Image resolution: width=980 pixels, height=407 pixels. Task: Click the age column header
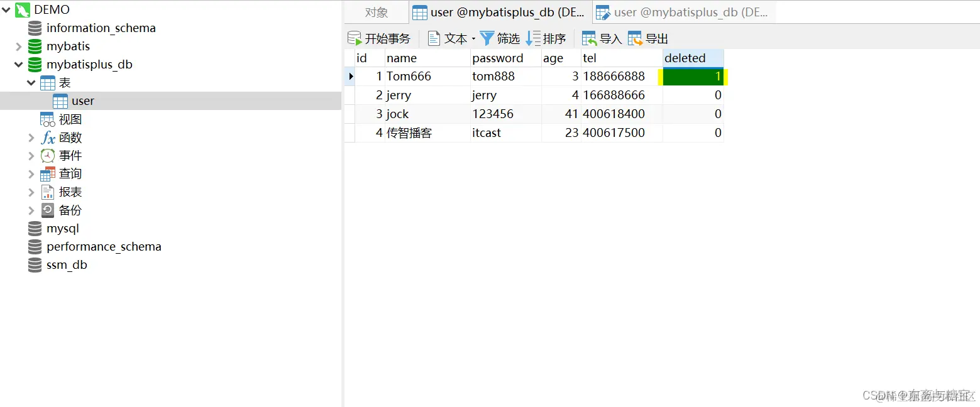coord(561,58)
